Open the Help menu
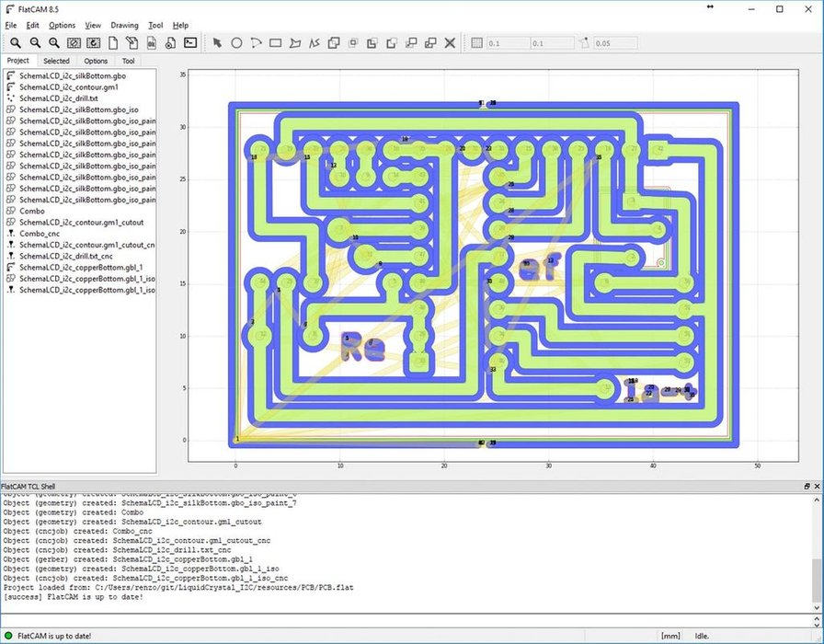The image size is (824, 644). coord(180,25)
